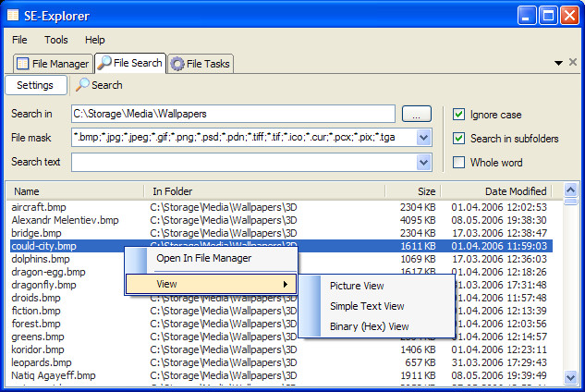The image size is (585, 392).
Task: Select Picture View in submenu
Action: tap(376, 286)
